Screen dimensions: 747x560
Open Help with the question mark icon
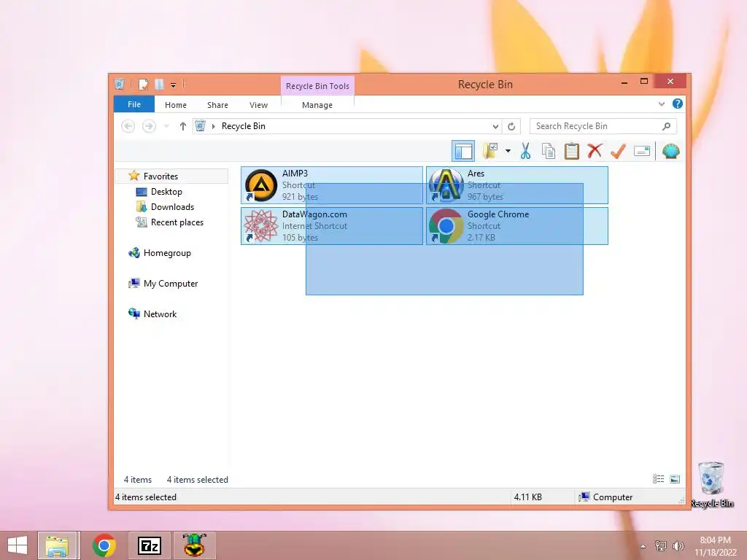677,104
